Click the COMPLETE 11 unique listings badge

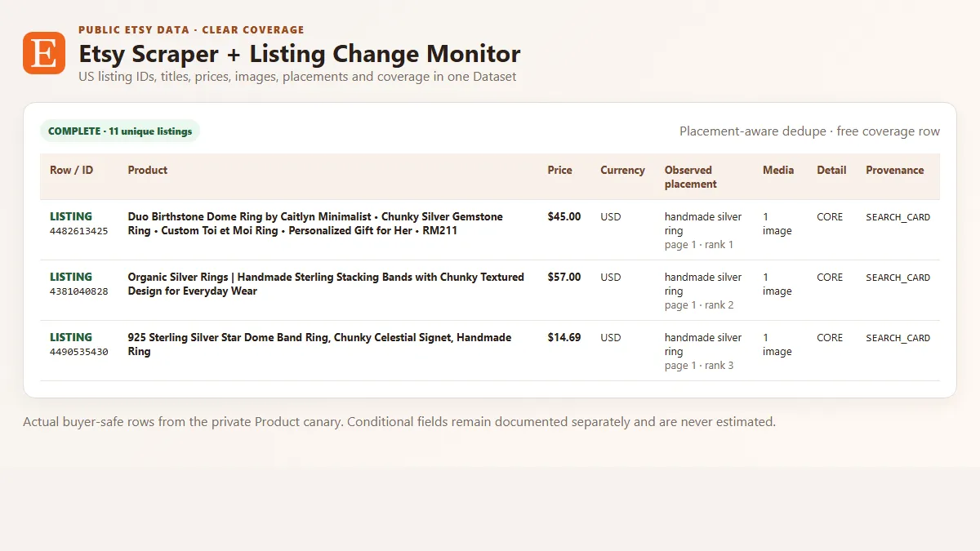[x=120, y=131]
